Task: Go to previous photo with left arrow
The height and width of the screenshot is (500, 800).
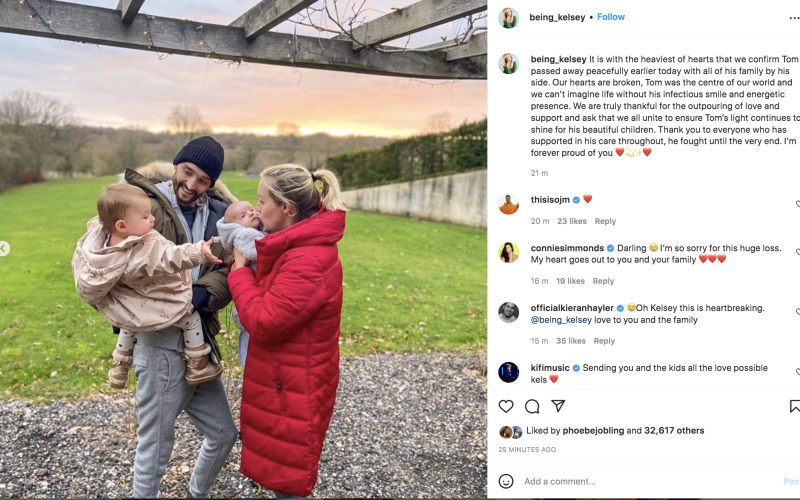Action: (x=4, y=248)
